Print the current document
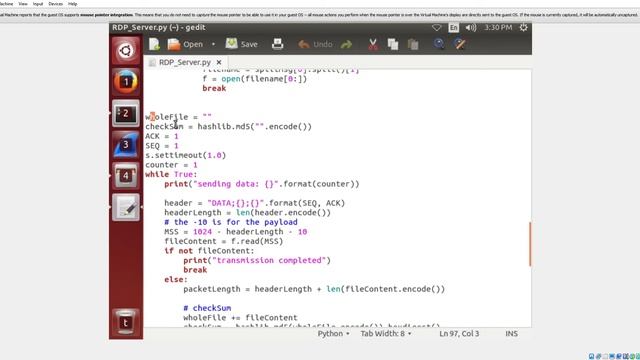Viewport: 640px width, 360px height. [x=278, y=44]
